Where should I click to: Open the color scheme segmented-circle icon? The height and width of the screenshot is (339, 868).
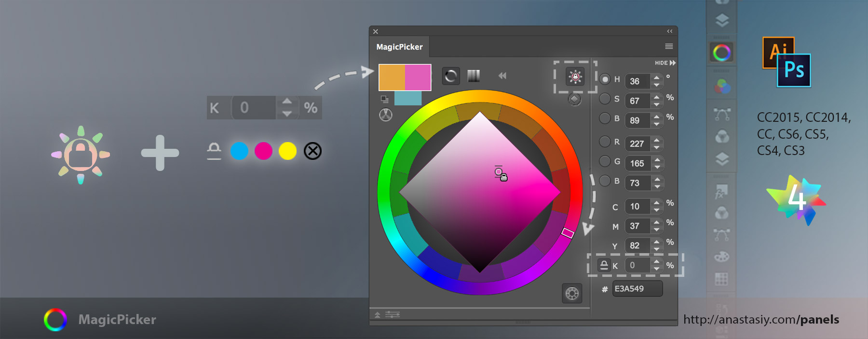tap(386, 115)
